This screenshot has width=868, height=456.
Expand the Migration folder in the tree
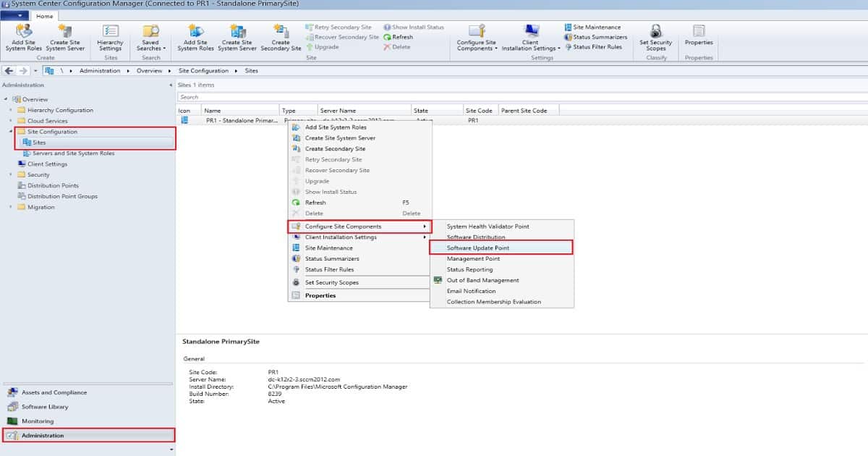pyautogui.click(x=11, y=207)
